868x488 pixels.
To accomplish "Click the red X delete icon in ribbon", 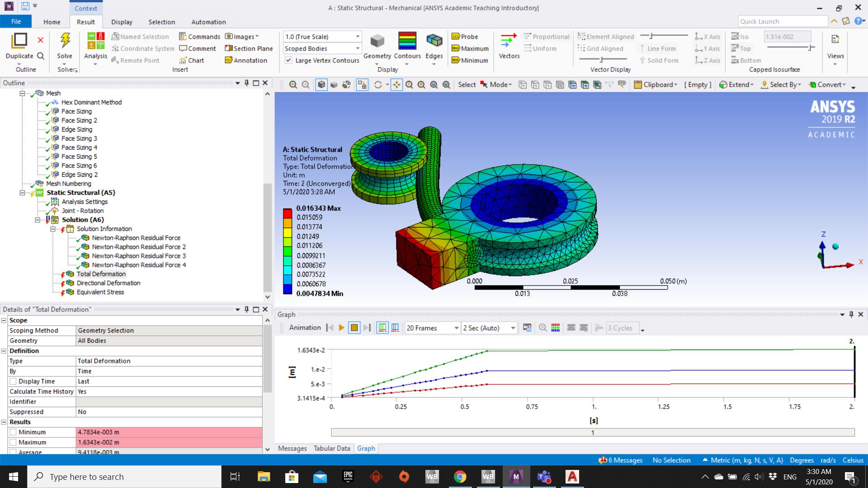I will tap(40, 40).
